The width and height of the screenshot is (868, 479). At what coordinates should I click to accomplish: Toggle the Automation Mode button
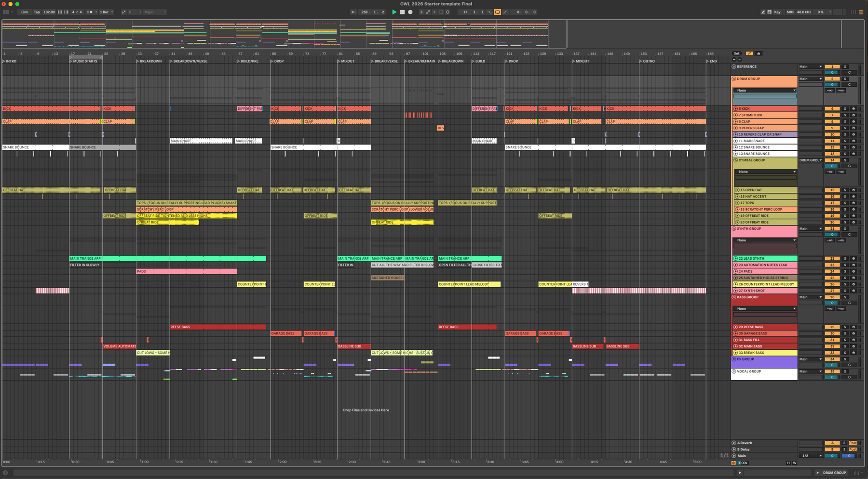click(x=749, y=53)
